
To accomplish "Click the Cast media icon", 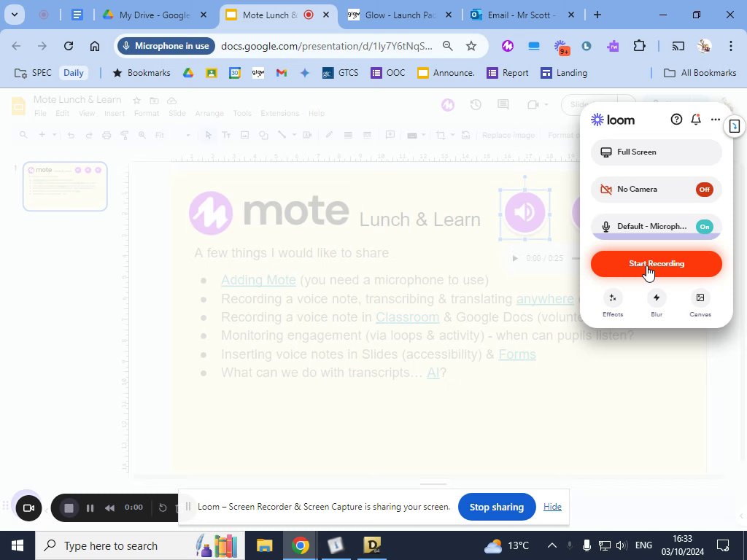I will [x=678, y=46].
